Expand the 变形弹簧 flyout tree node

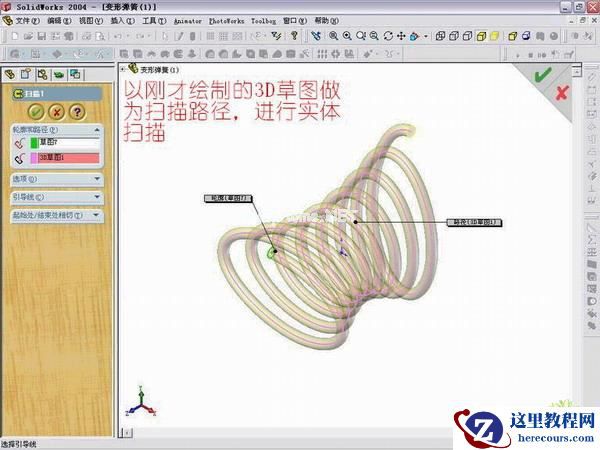(x=123, y=70)
